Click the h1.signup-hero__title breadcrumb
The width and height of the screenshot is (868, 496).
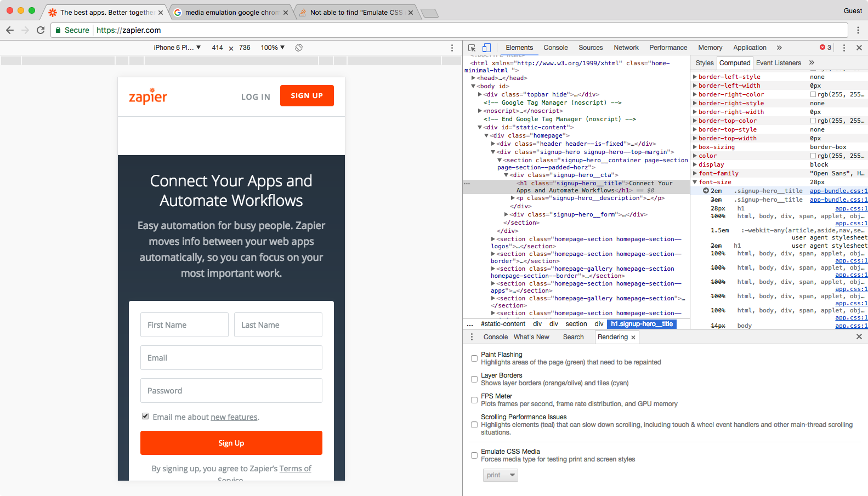coord(642,324)
